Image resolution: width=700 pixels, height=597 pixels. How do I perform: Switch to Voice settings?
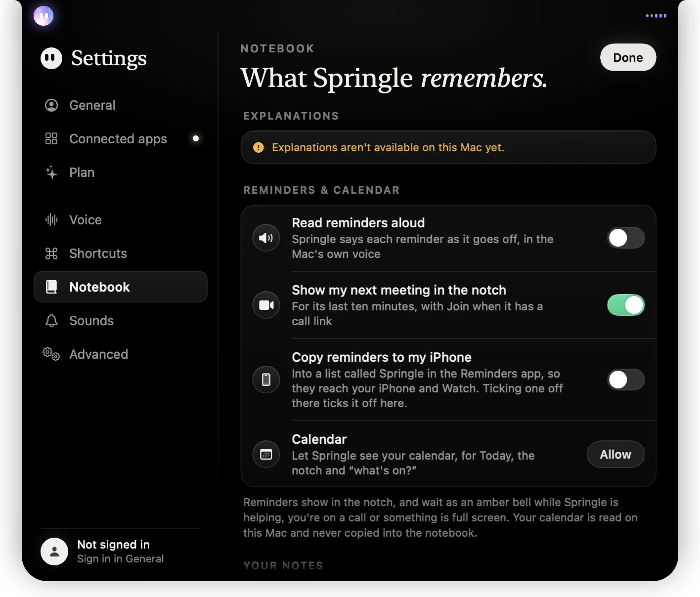tap(121, 220)
